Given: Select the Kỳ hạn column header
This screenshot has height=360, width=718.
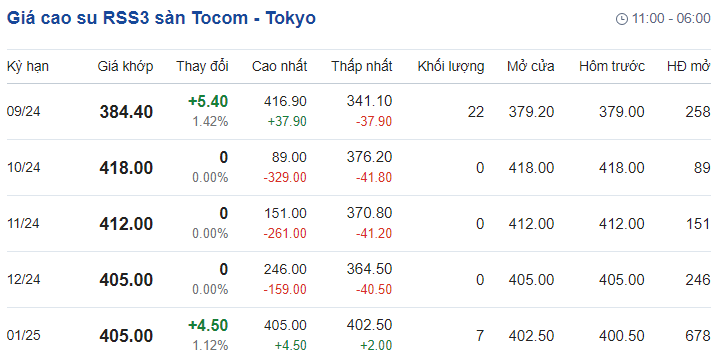Looking at the screenshot, I should (x=28, y=66).
